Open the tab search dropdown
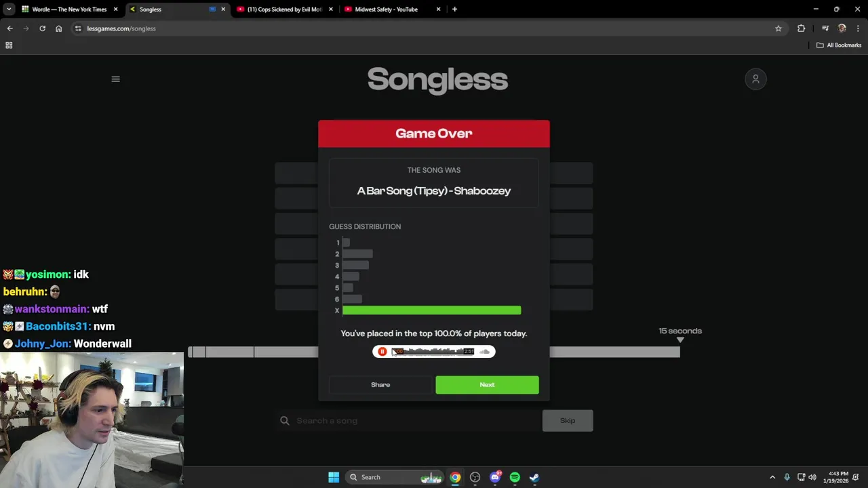 point(9,9)
